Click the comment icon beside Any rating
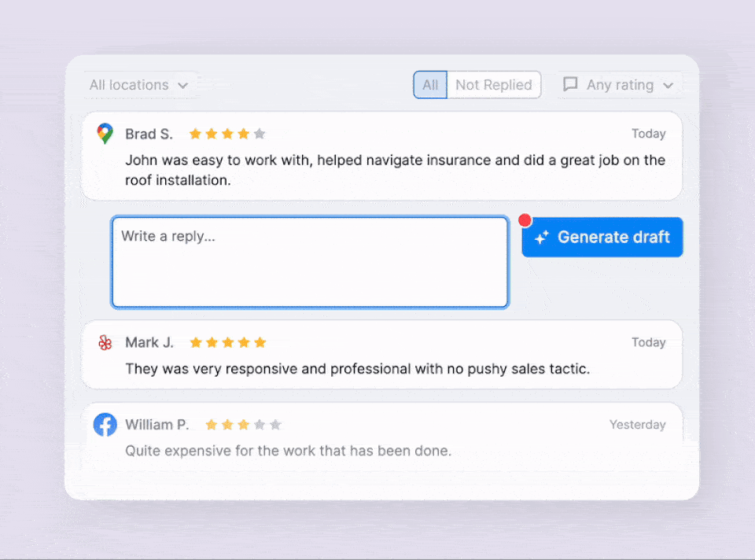The image size is (755, 560). click(571, 84)
